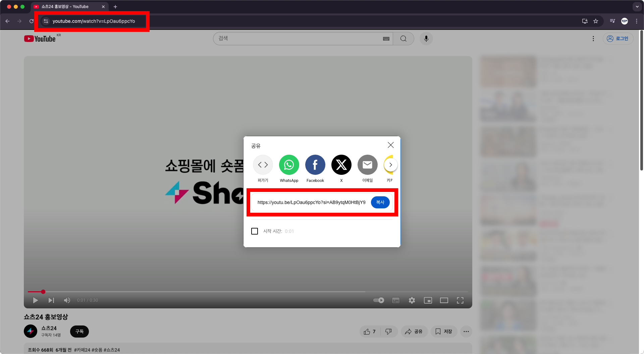
Task: Dislike the video
Action: 389,332
